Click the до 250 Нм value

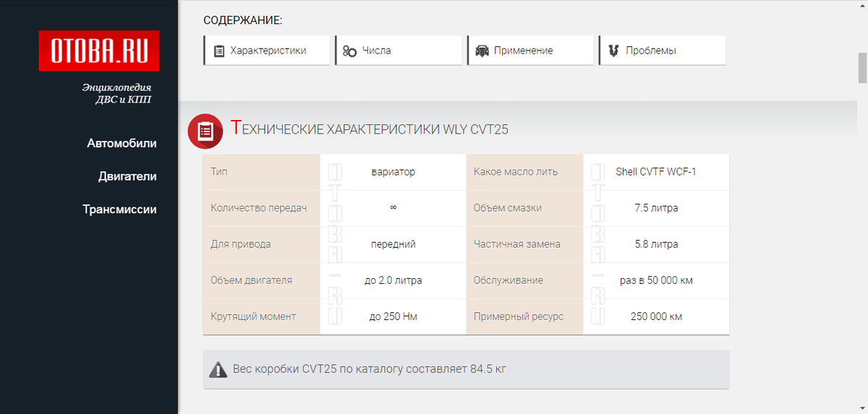pyautogui.click(x=393, y=316)
